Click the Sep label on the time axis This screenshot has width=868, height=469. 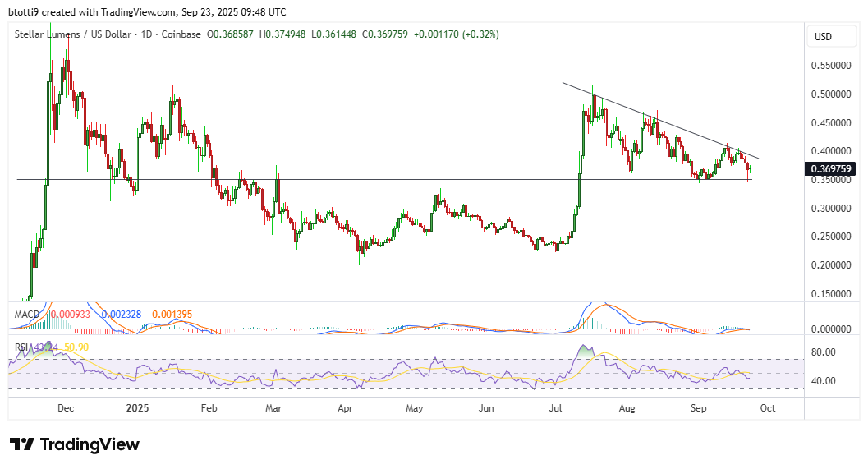pos(699,407)
